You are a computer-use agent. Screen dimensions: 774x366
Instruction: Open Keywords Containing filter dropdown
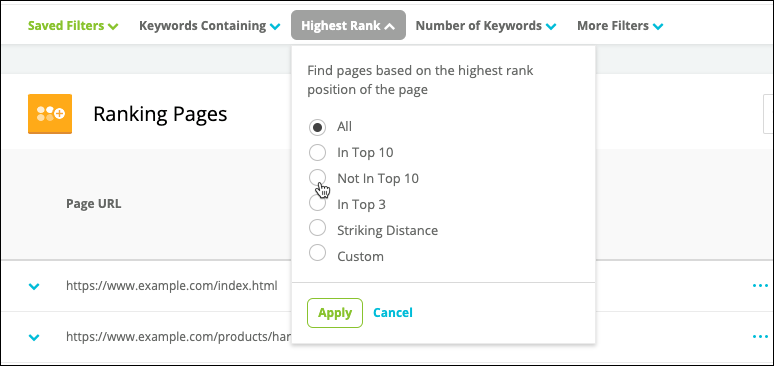coord(210,26)
